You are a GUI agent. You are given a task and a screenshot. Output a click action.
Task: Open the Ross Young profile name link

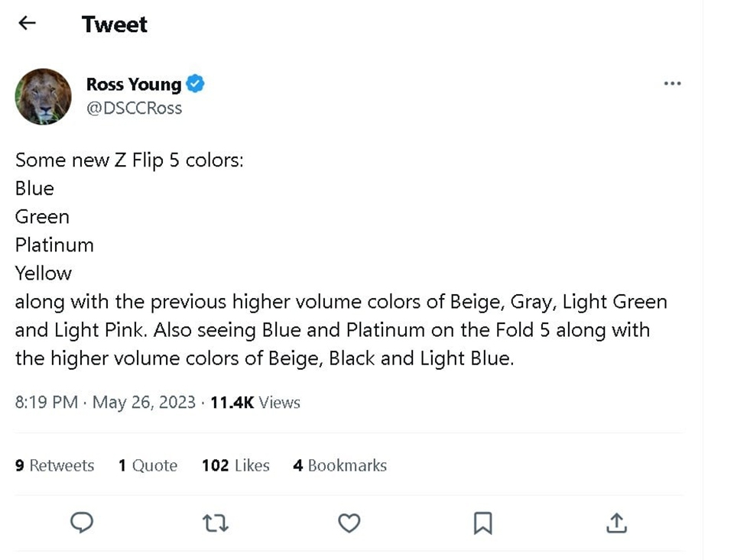click(133, 84)
